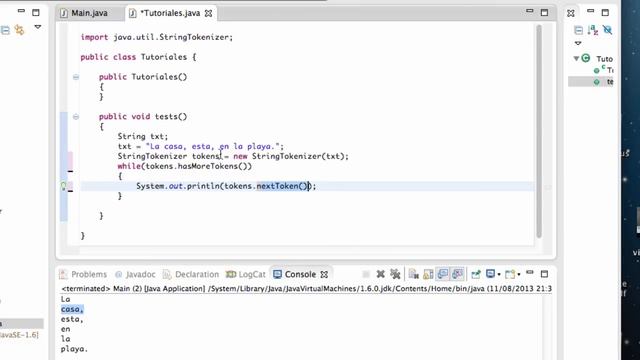This screenshot has height=360, width=640.
Task: Remove the terminated launch in Console
Action: click(x=380, y=274)
